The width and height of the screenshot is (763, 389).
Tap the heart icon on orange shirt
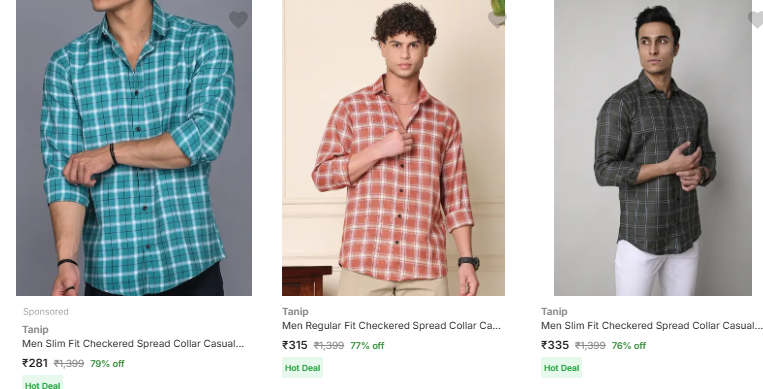pos(497,19)
